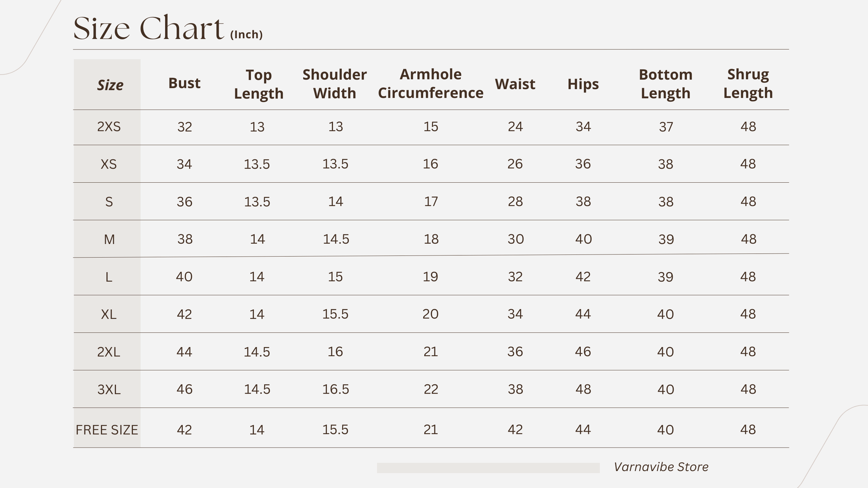This screenshot has width=868, height=488.
Task: Click the Shoulder Width column header
Action: point(335,84)
